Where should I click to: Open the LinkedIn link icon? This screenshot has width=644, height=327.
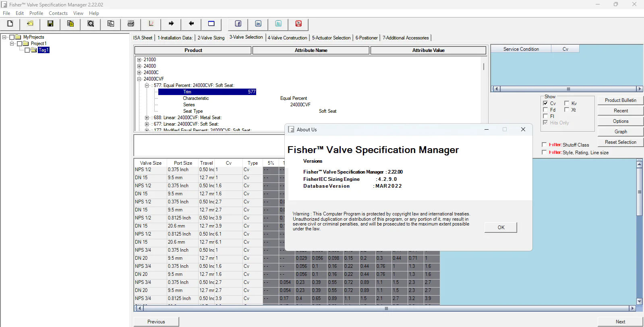[258, 24]
